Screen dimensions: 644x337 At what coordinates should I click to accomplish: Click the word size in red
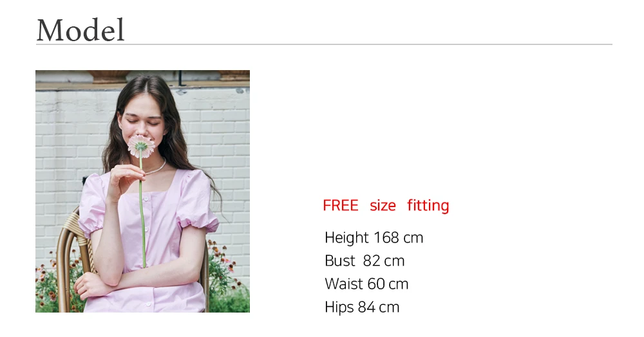(383, 206)
